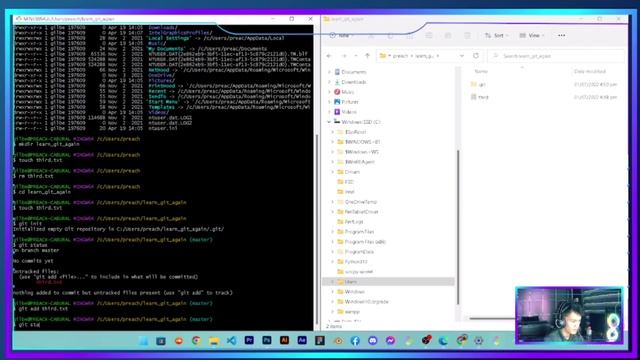
Task: Open the Sort dropdown in Explorer
Action: click(496, 36)
